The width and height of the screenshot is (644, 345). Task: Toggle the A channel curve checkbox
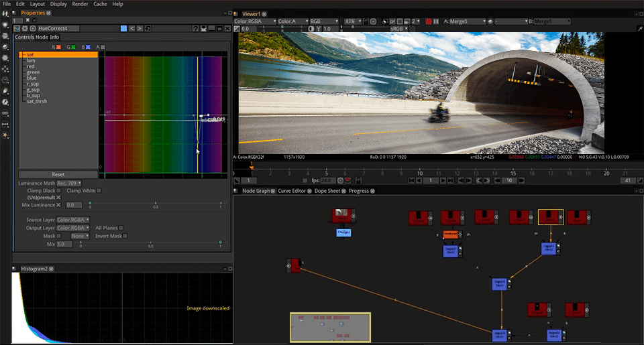click(x=103, y=47)
